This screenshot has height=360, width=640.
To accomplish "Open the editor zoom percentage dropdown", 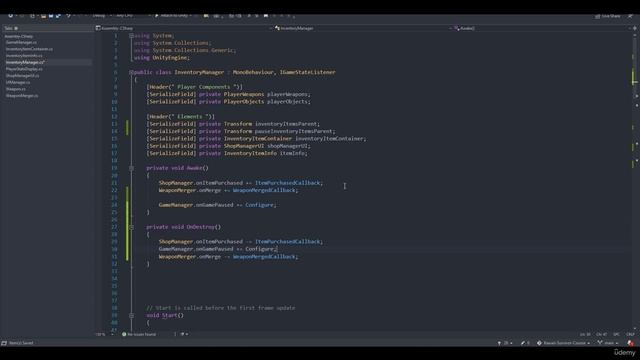I will click(104, 334).
